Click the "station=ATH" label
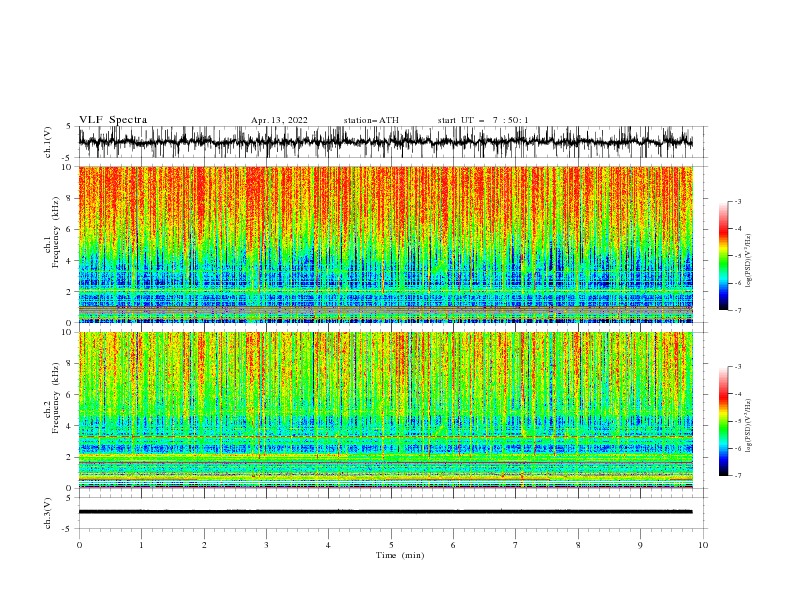 point(371,120)
